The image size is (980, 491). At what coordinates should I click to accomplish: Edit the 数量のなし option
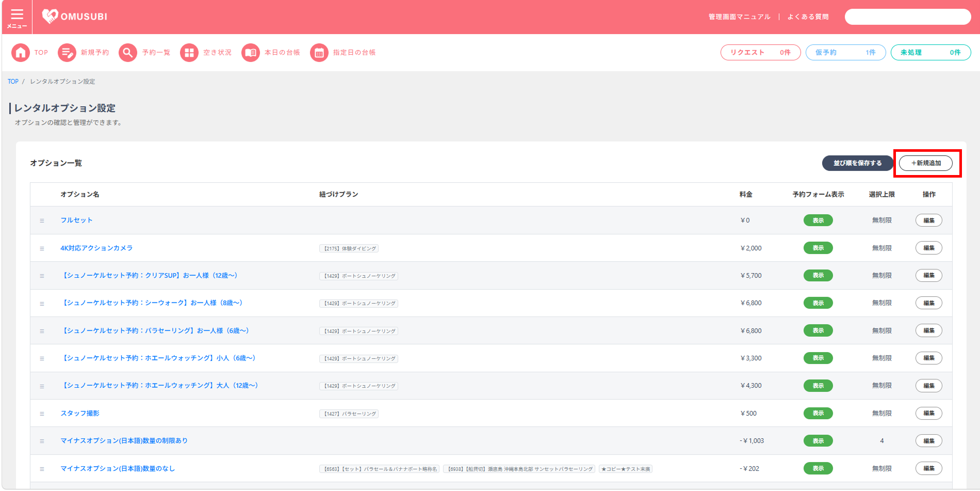928,468
